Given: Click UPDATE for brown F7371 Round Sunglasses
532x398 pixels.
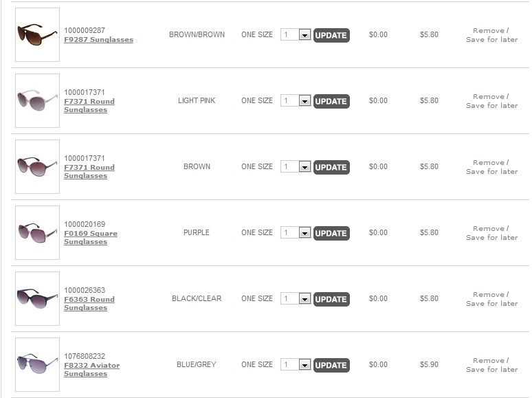Looking at the screenshot, I should click(x=331, y=167).
